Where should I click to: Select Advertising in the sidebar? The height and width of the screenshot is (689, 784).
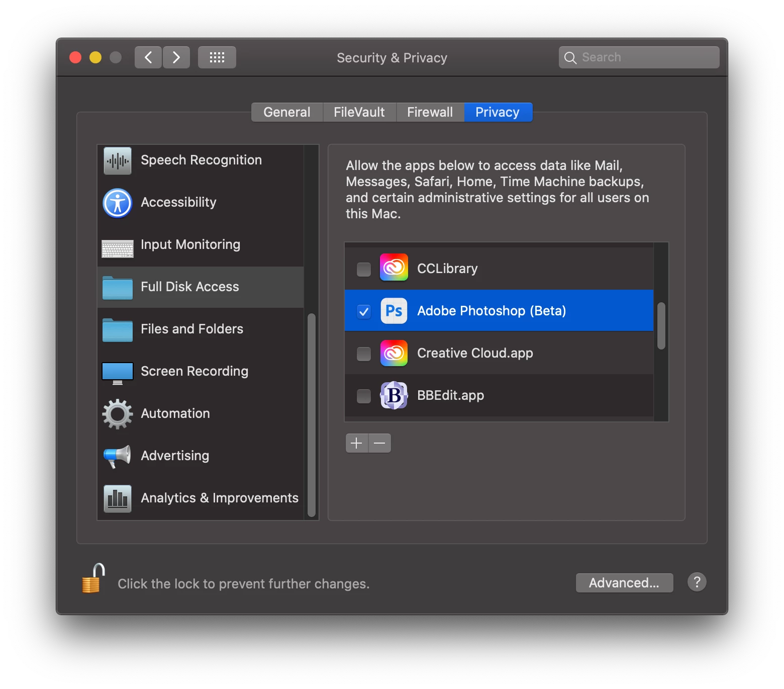(x=201, y=456)
